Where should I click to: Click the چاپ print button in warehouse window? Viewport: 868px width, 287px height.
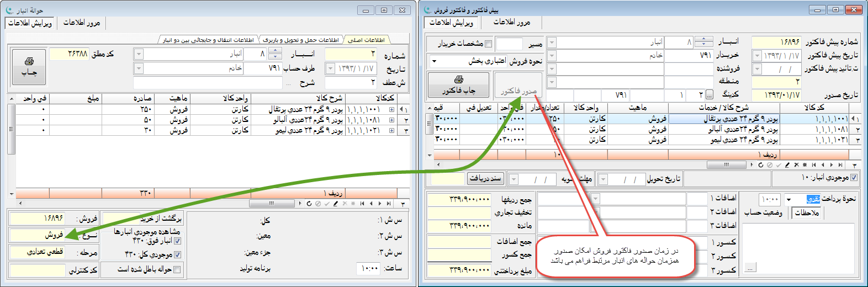coord(29,66)
